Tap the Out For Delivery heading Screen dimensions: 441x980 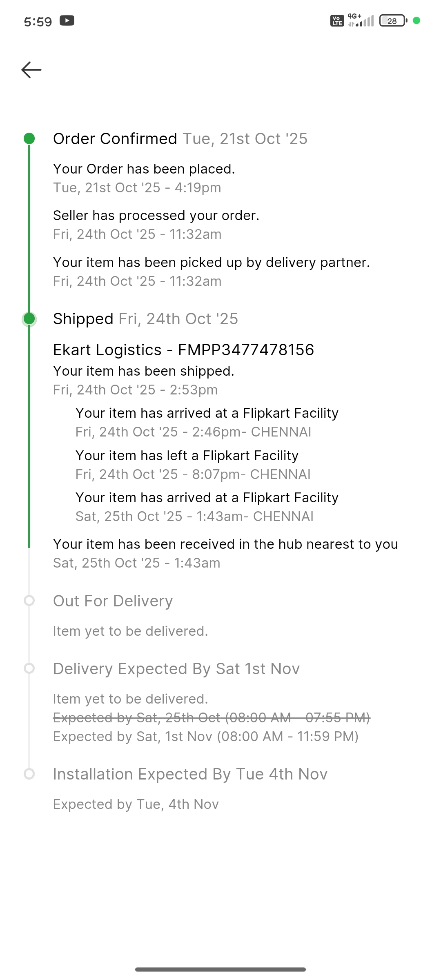[x=113, y=601]
